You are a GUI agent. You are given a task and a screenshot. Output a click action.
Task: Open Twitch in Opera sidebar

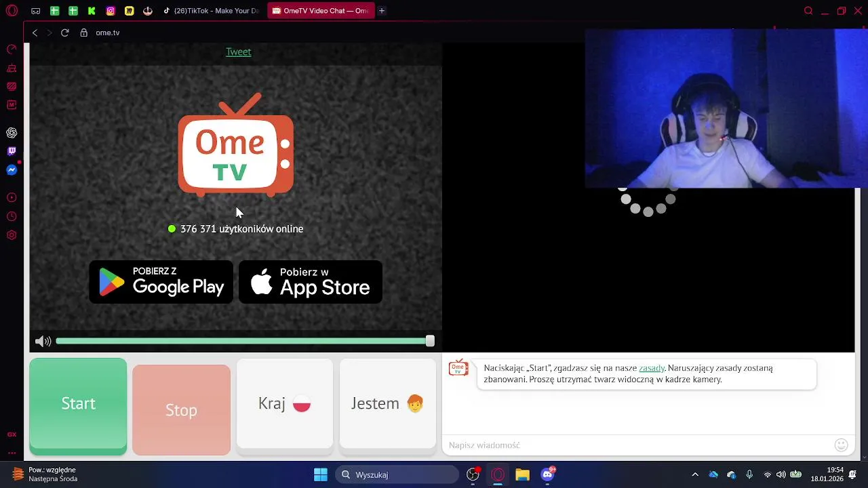coord(12,151)
